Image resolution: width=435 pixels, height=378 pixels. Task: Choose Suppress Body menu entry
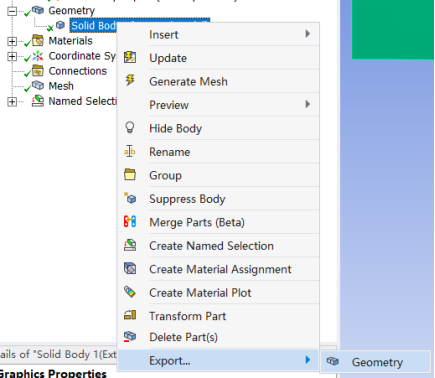click(x=218, y=199)
